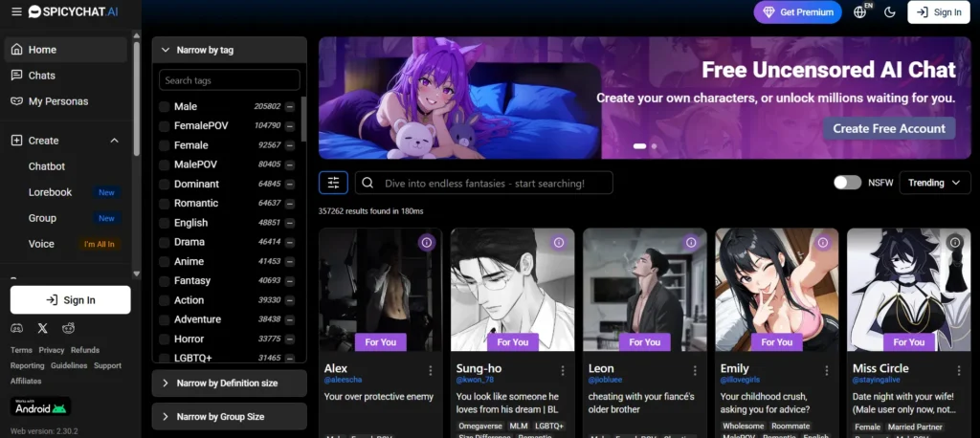Click the filter sliders icon button
Viewport: 980px width, 438px height.
pos(333,183)
